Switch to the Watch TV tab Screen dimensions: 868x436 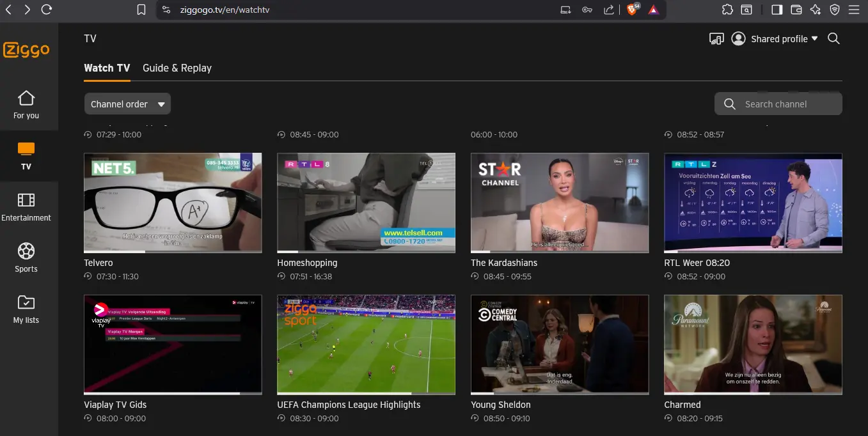(107, 68)
